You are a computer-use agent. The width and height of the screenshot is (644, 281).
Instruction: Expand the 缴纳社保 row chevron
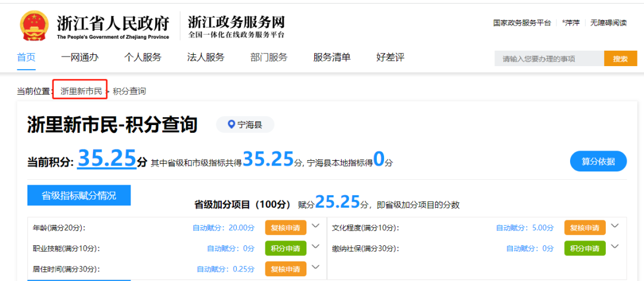tap(615, 246)
